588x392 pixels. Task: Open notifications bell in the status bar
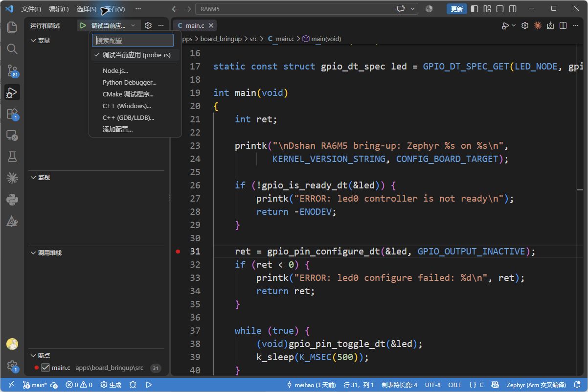pyautogui.click(x=578, y=385)
